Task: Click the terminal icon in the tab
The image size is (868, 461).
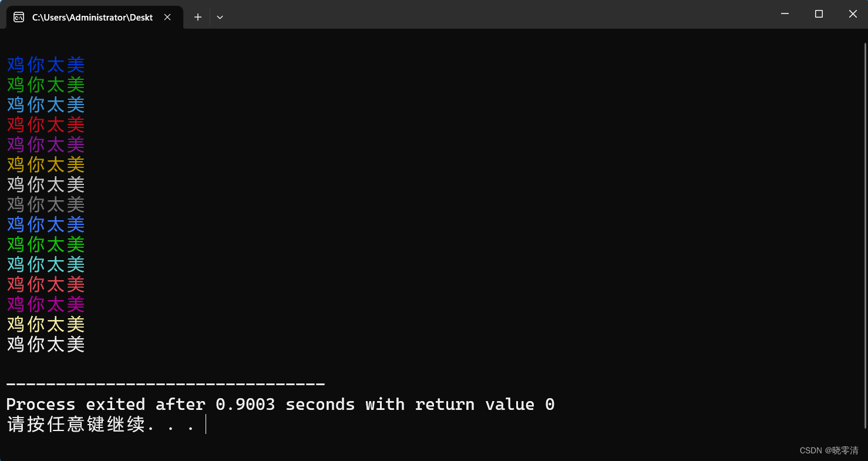Action: 19,17
